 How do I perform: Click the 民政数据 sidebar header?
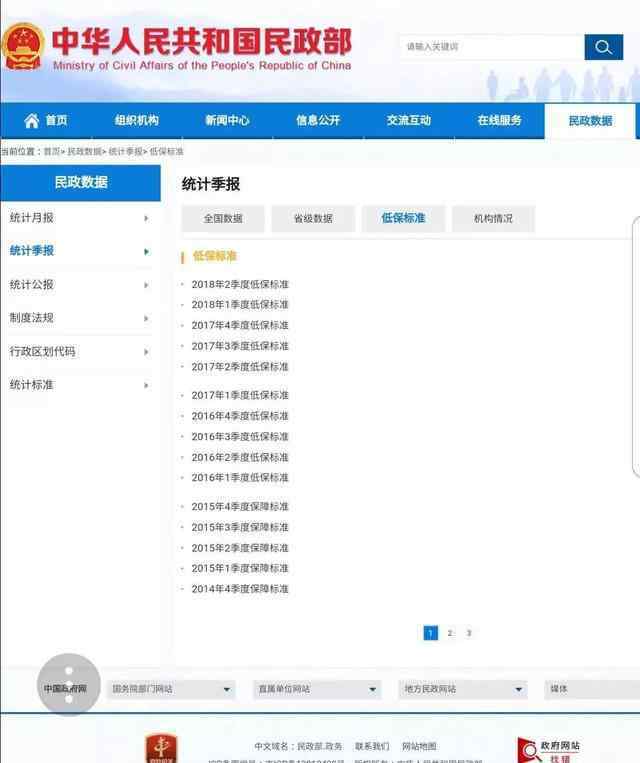81,182
